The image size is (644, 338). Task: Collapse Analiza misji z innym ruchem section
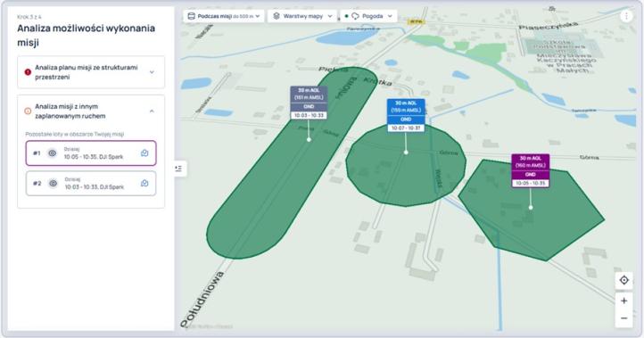click(x=91, y=111)
